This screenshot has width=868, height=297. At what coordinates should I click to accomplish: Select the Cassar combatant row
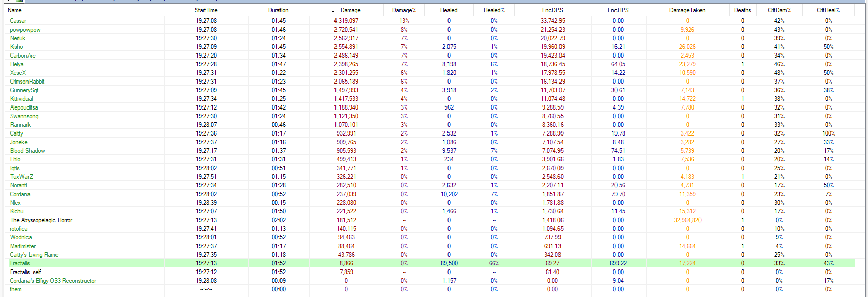(x=18, y=21)
